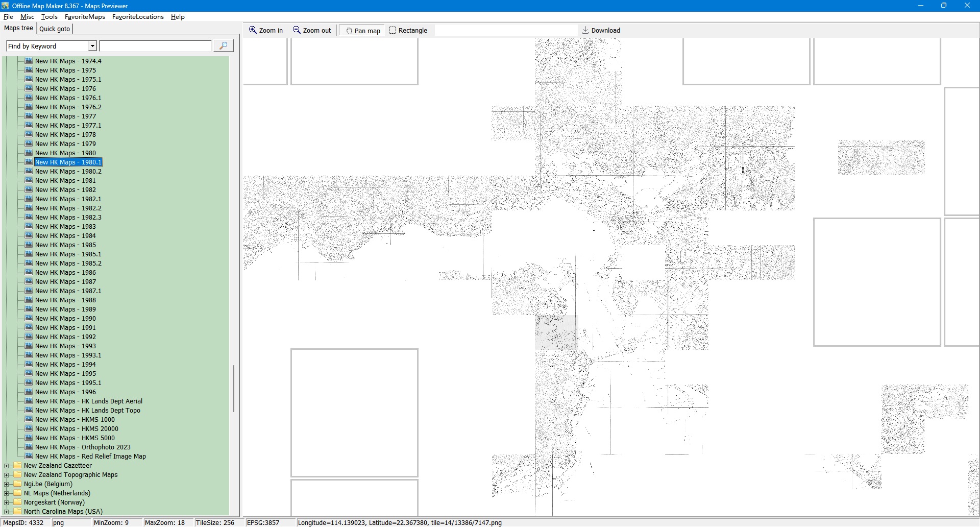Open the Tools menu
The height and width of the screenshot is (527, 980).
pos(49,17)
